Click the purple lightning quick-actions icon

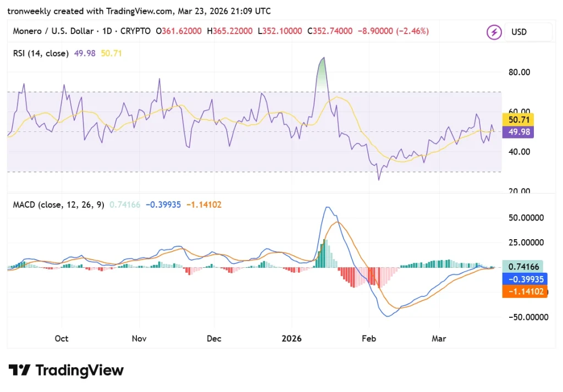pos(494,32)
